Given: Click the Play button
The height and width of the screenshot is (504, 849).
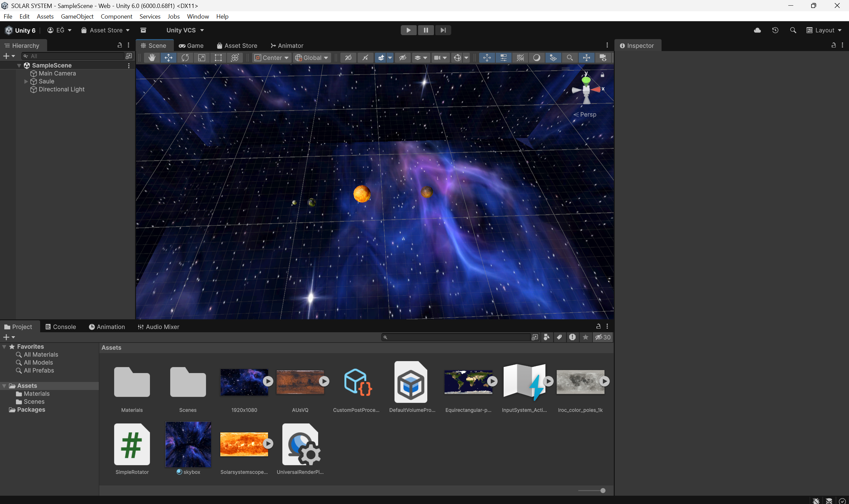Looking at the screenshot, I should (x=408, y=30).
